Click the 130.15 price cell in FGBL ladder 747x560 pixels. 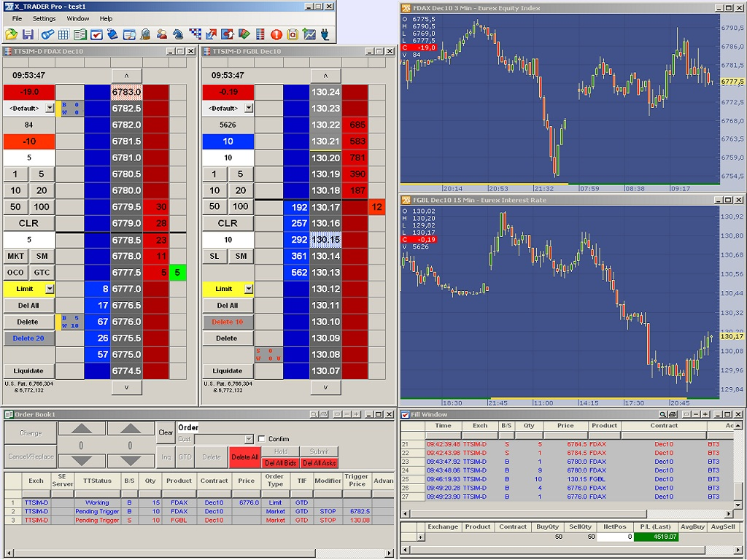tap(326, 240)
